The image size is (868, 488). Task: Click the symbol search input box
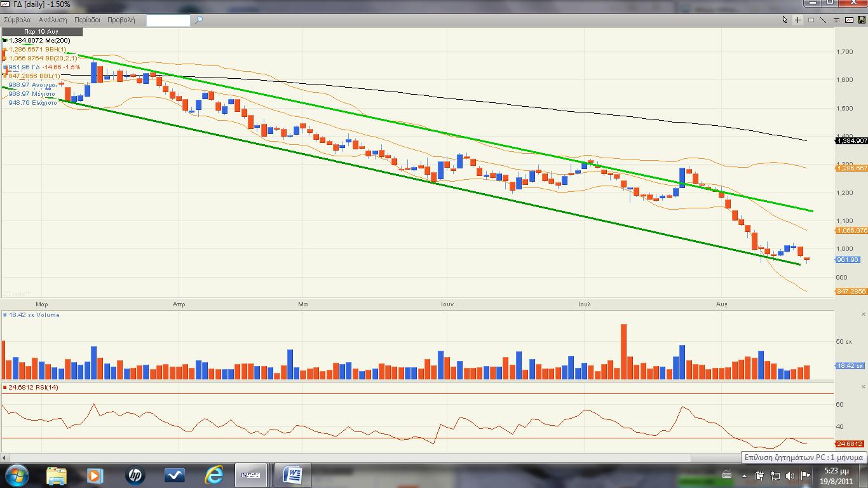(168, 20)
